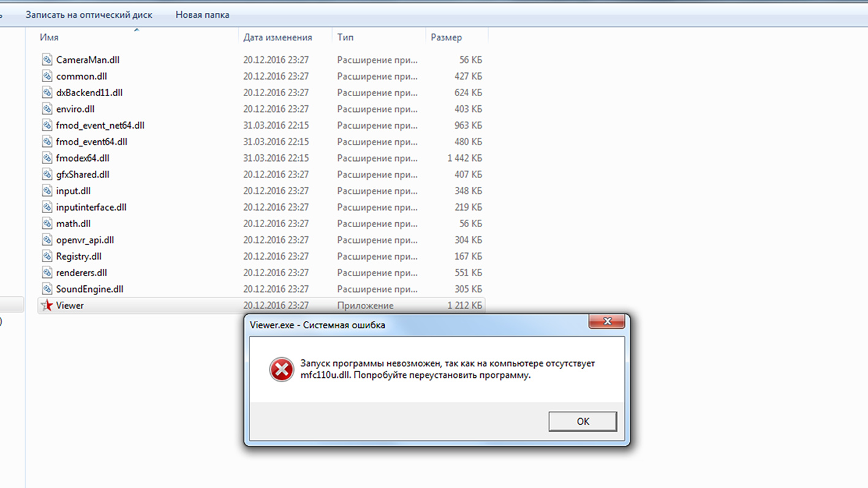Viewport: 868px width, 488px height.
Task: Select the SoundEngine.dll file icon
Action: pyautogui.click(x=47, y=289)
